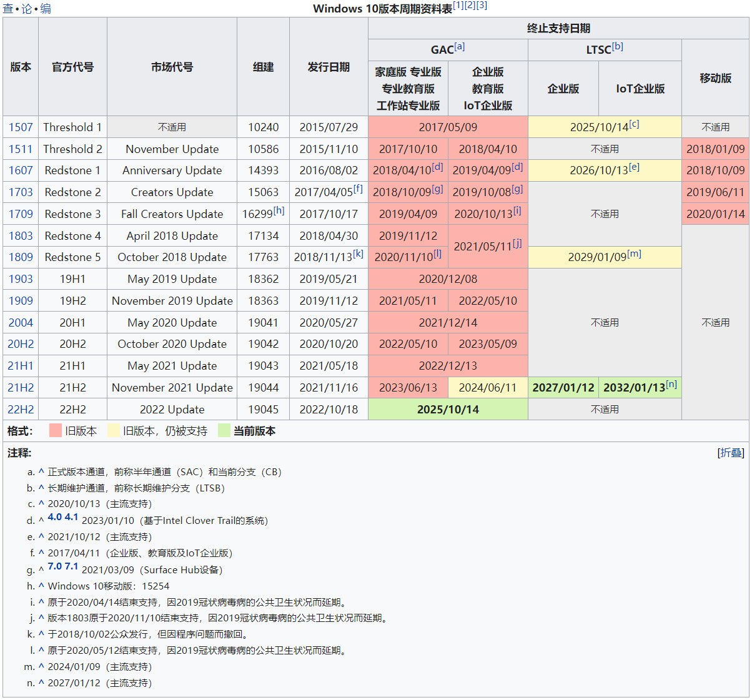Open the version 21H2 link

coord(21,388)
